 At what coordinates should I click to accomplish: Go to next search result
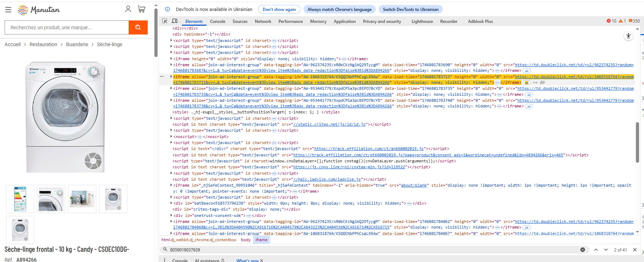[606, 250]
